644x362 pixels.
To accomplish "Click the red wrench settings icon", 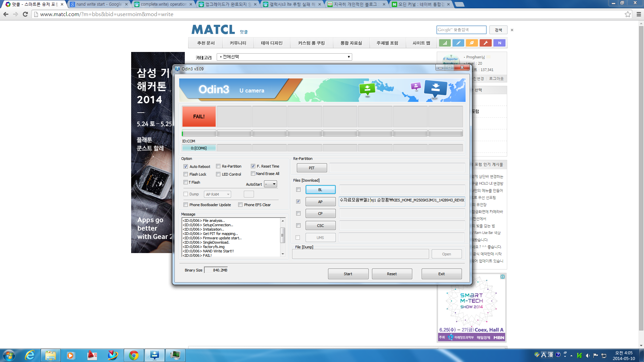I will tap(485, 43).
